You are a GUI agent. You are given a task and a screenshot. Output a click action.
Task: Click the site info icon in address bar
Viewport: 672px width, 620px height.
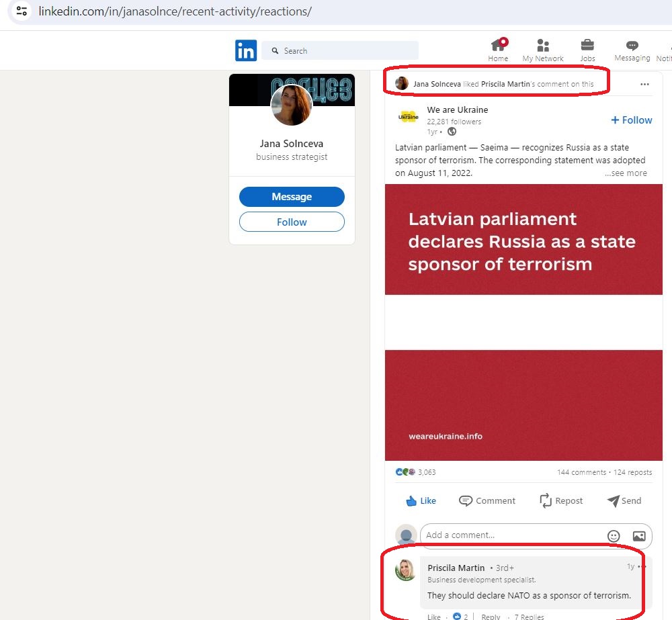21,11
